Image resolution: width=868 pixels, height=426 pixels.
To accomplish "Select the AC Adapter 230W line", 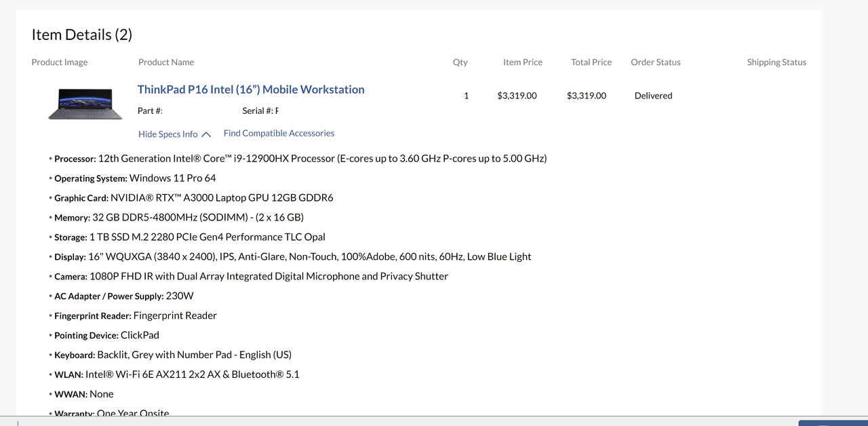I will click(121, 296).
